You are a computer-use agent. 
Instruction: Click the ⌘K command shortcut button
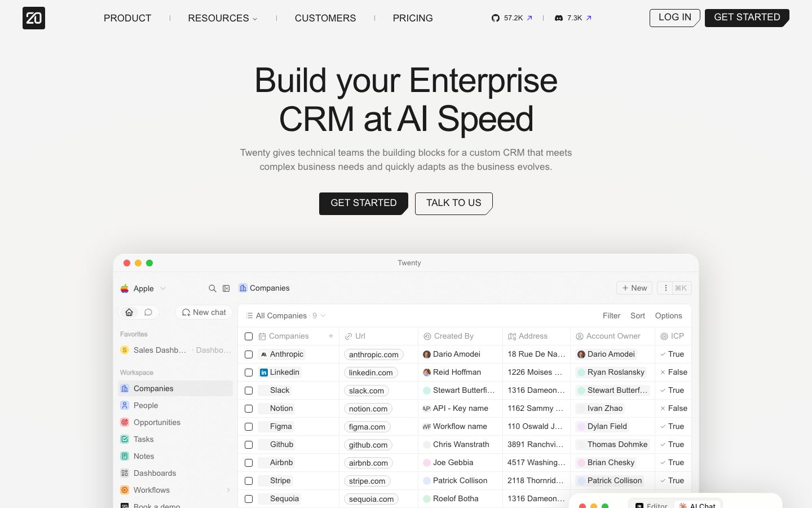point(681,288)
